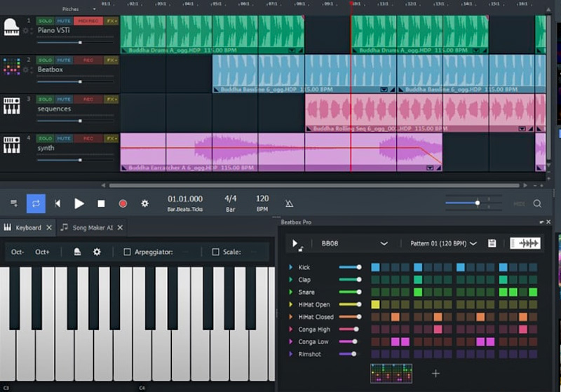Viewport: 561px width, 392px height.
Task: Enable the Scale checkbox
Action: point(215,252)
